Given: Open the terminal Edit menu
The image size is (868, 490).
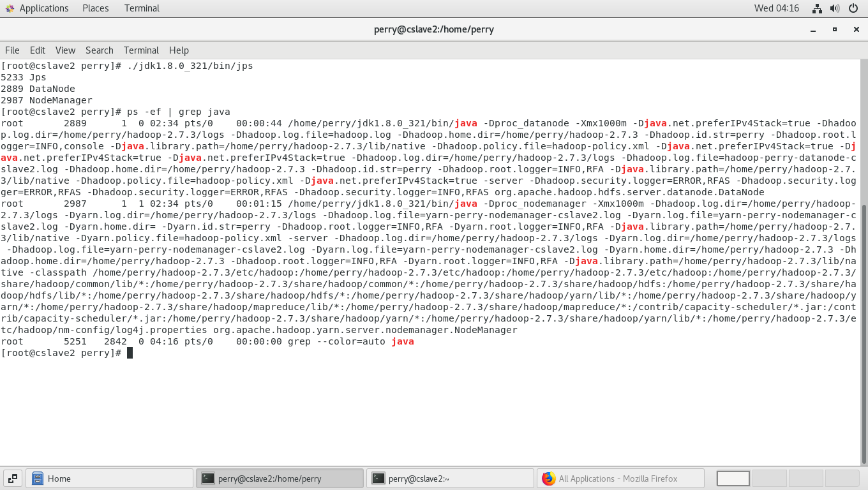Looking at the screenshot, I should (x=38, y=50).
